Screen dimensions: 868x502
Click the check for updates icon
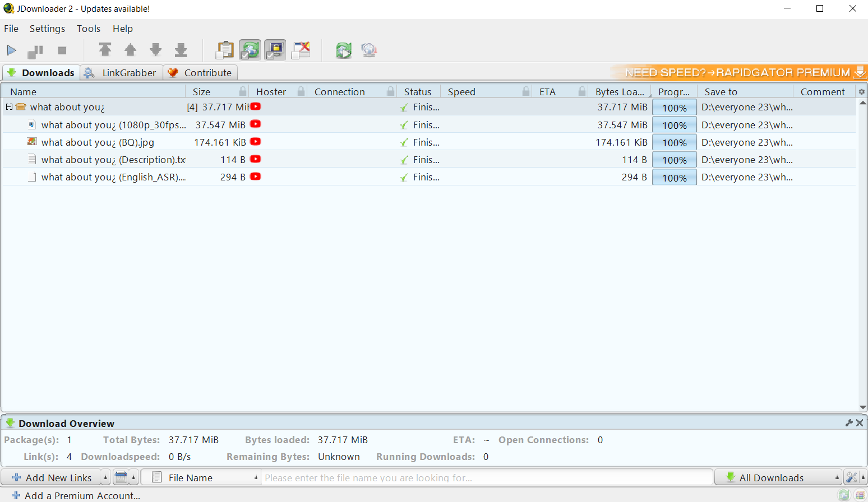344,50
